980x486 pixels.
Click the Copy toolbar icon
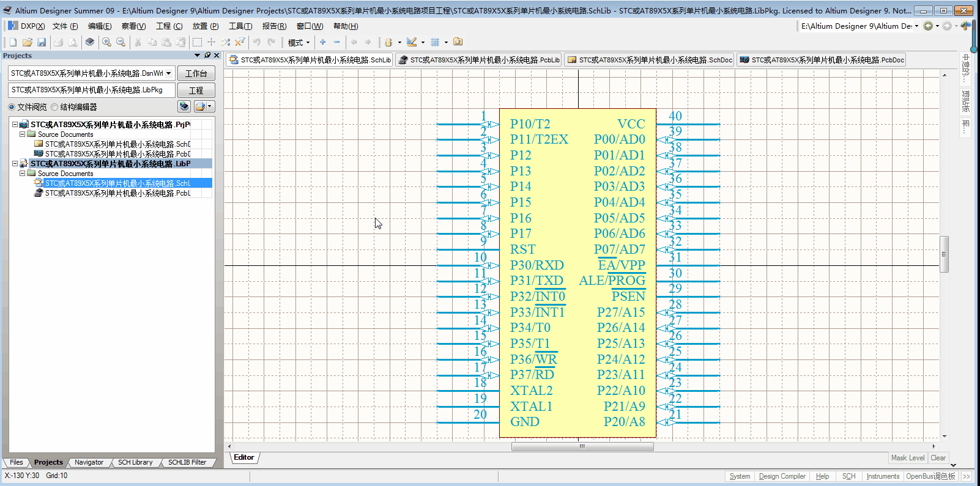point(152,42)
